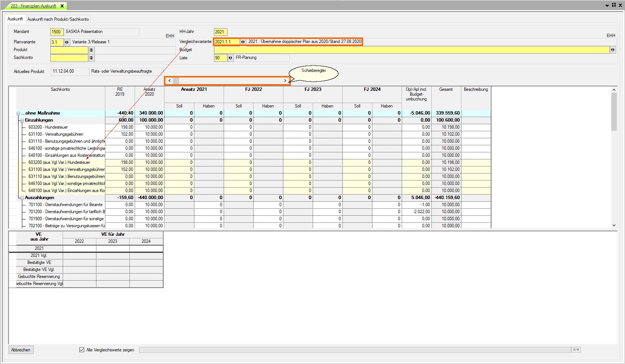The image size is (625, 364).
Task: Collapse the Einzahlungen group
Action: click(22, 120)
